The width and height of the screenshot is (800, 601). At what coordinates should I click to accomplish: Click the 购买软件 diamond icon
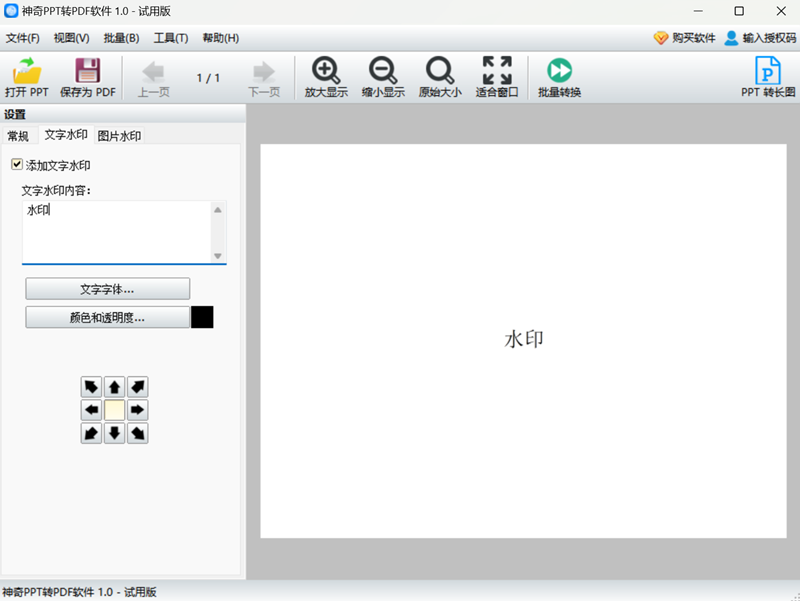click(x=661, y=38)
